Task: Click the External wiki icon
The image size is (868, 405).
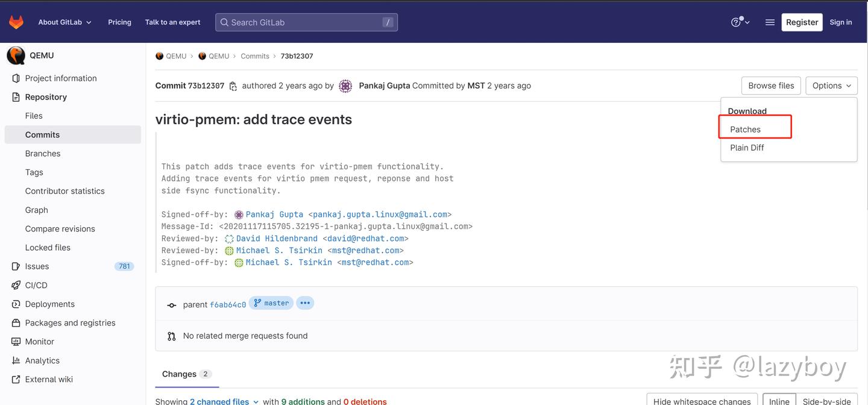Action: [16, 379]
